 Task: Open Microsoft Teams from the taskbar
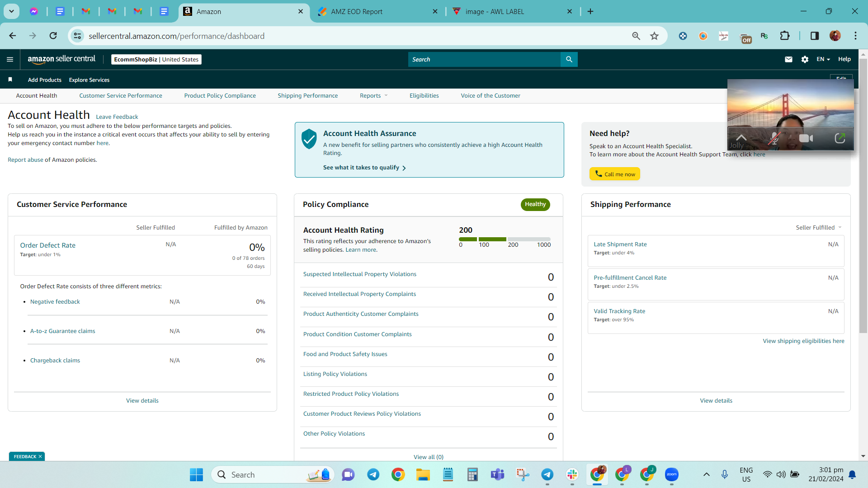(x=497, y=474)
